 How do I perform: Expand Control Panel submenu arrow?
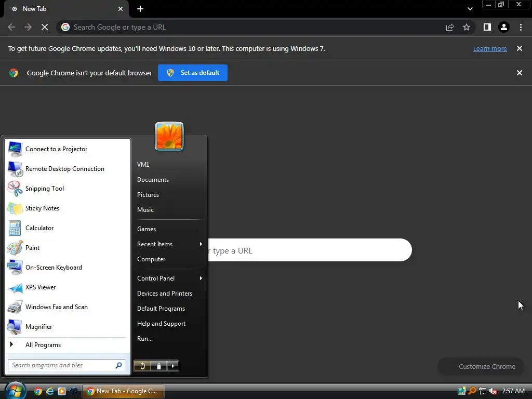(x=201, y=278)
